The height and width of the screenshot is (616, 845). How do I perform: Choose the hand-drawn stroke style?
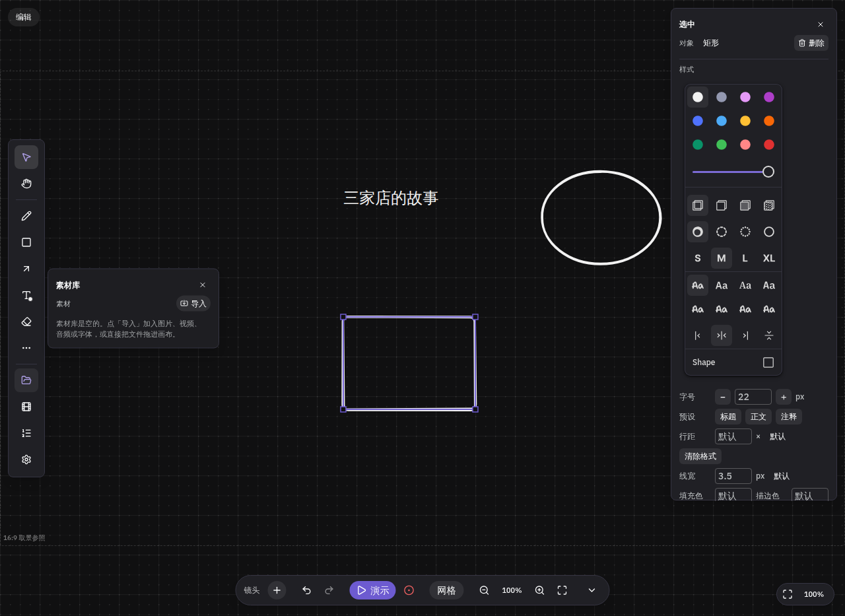point(698,232)
